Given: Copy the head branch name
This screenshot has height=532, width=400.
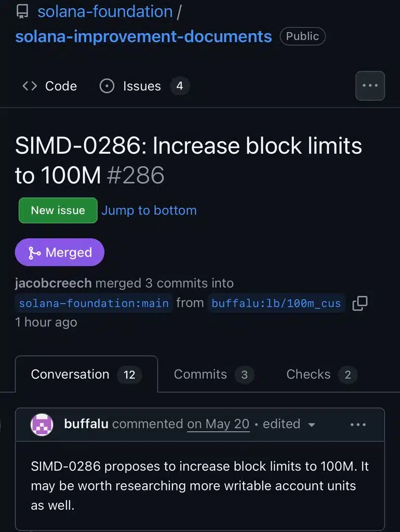Looking at the screenshot, I should pyautogui.click(x=360, y=303).
